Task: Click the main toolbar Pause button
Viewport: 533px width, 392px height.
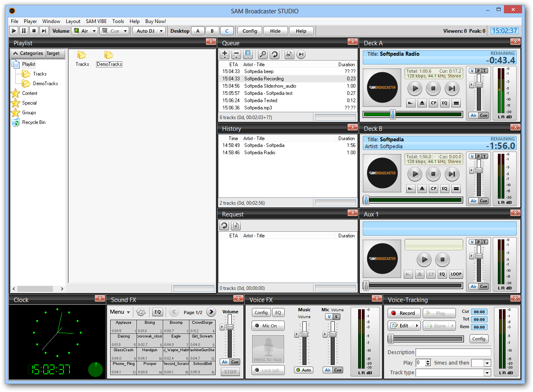Action: click(x=24, y=31)
